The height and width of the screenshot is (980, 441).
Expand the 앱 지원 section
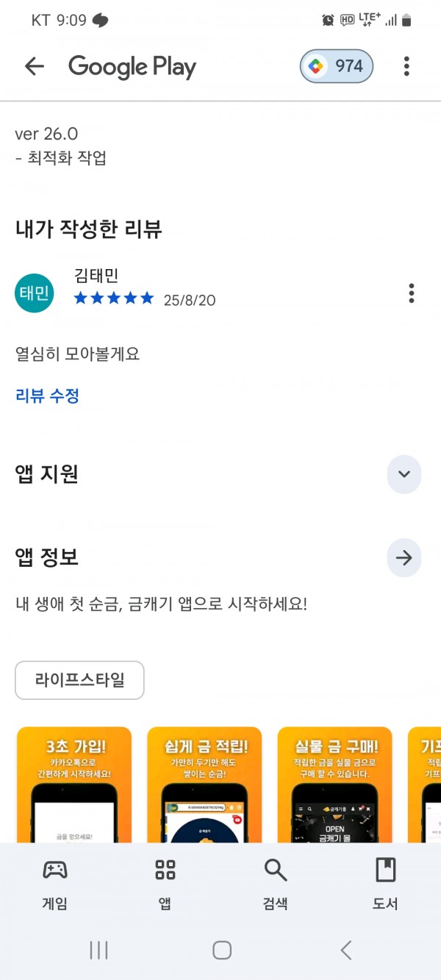click(x=404, y=474)
